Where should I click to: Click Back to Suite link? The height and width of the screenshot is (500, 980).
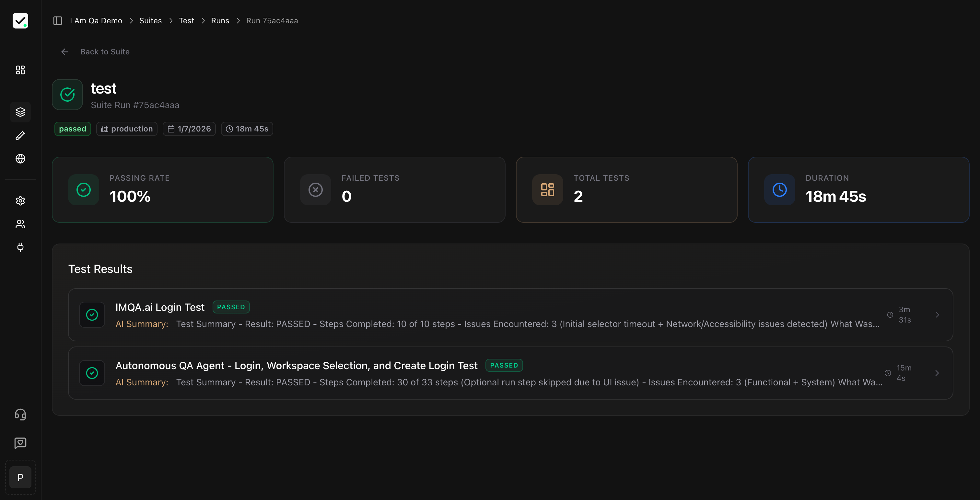[105, 52]
